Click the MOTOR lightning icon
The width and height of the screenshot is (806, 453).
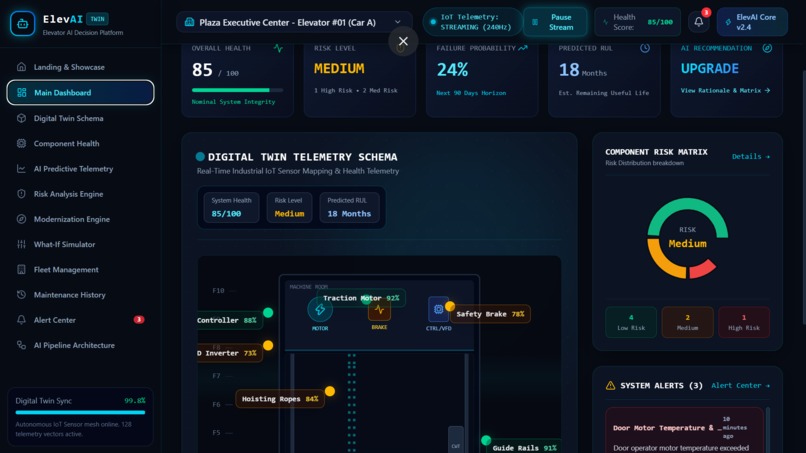click(x=320, y=310)
